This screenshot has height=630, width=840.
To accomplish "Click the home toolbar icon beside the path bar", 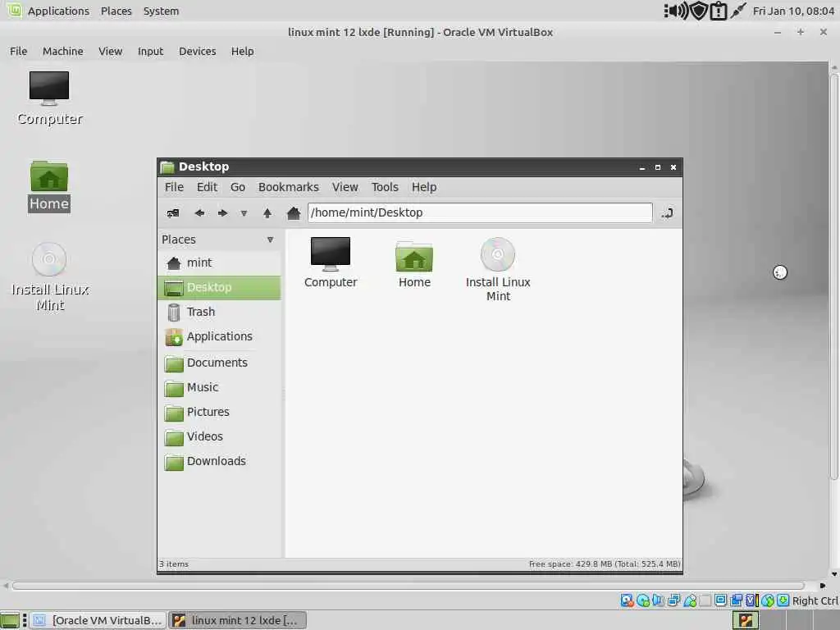I will point(294,213).
